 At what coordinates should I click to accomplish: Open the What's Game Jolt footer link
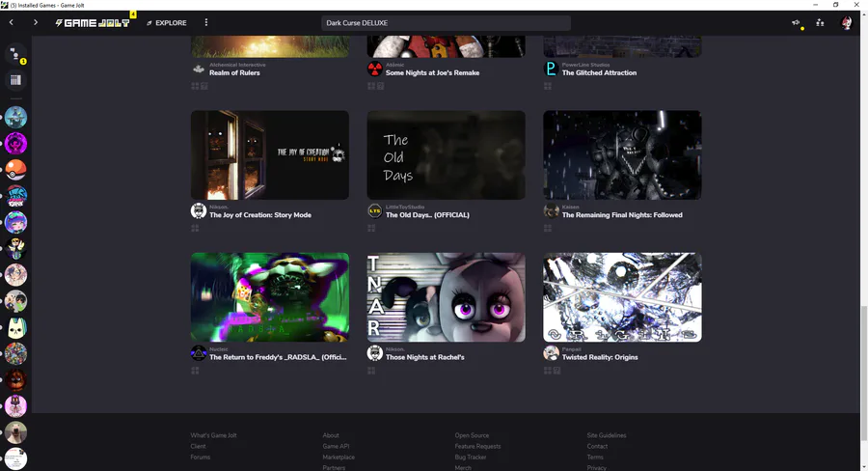214,435
